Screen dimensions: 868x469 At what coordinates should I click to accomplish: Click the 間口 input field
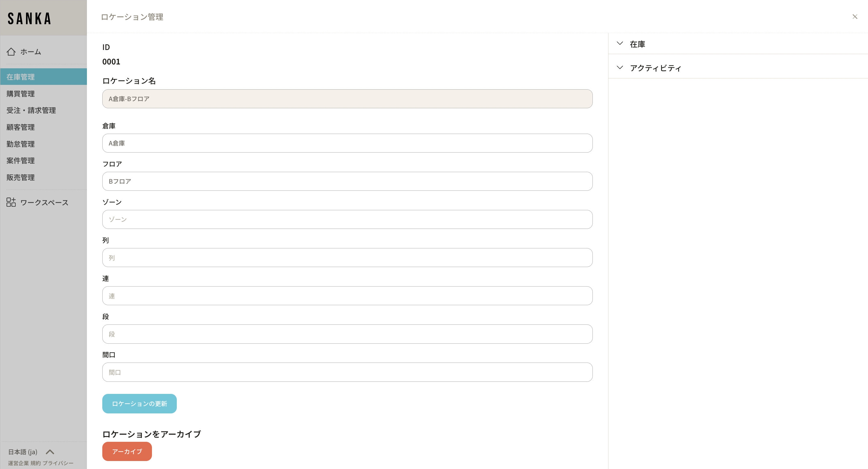coord(347,372)
